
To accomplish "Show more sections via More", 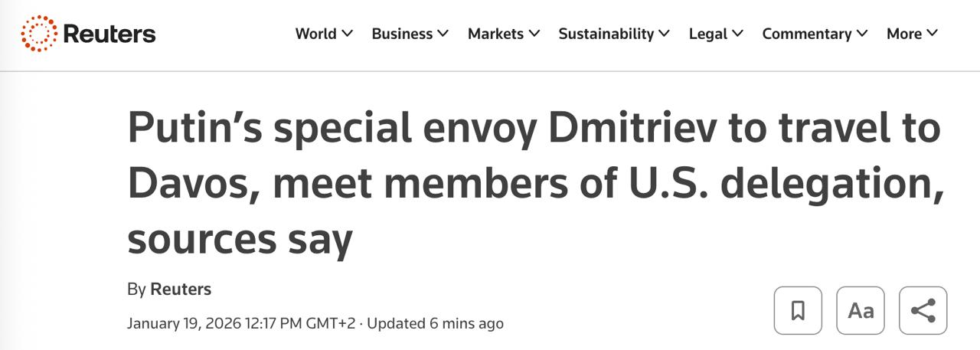I will pyautogui.click(x=903, y=34).
